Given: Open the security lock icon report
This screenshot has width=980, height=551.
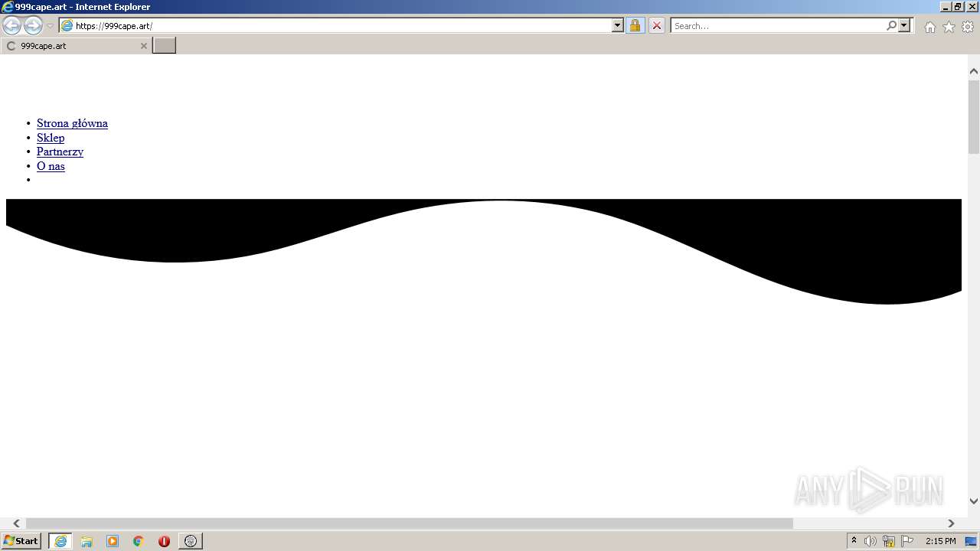Looking at the screenshot, I should coord(635,26).
